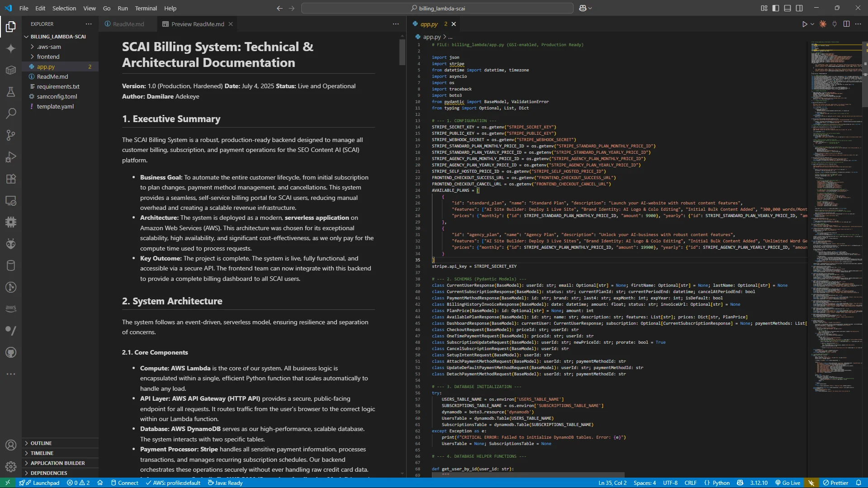The image size is (868, 488).
Task: Open the Search view in activity bar
Action: point(11,114)
